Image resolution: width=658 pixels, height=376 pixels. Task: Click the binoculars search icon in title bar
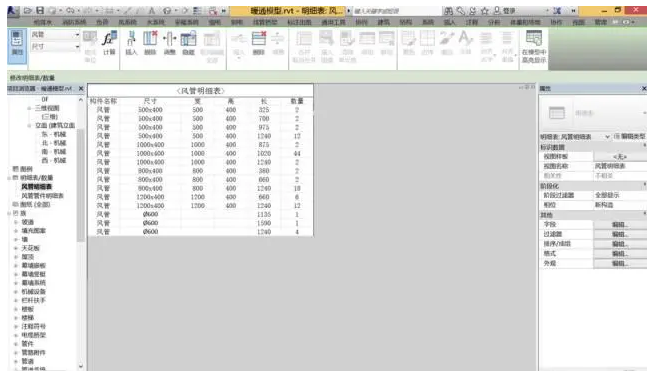tap(449, 11)
